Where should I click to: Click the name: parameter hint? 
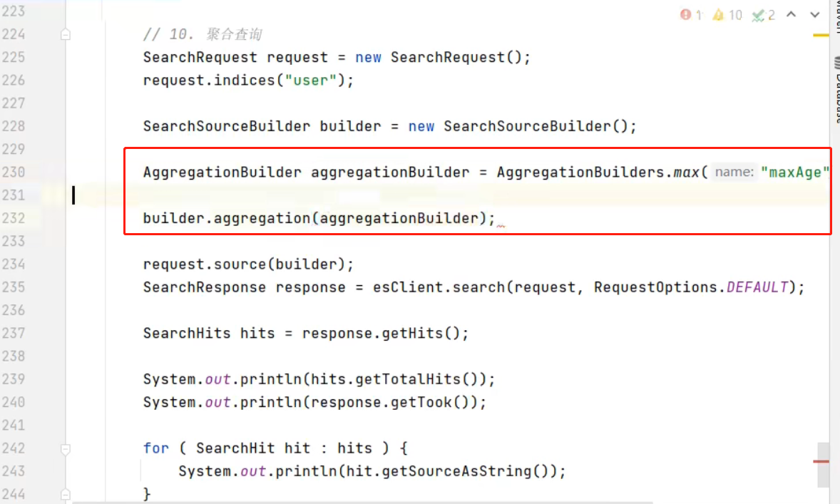734,172
